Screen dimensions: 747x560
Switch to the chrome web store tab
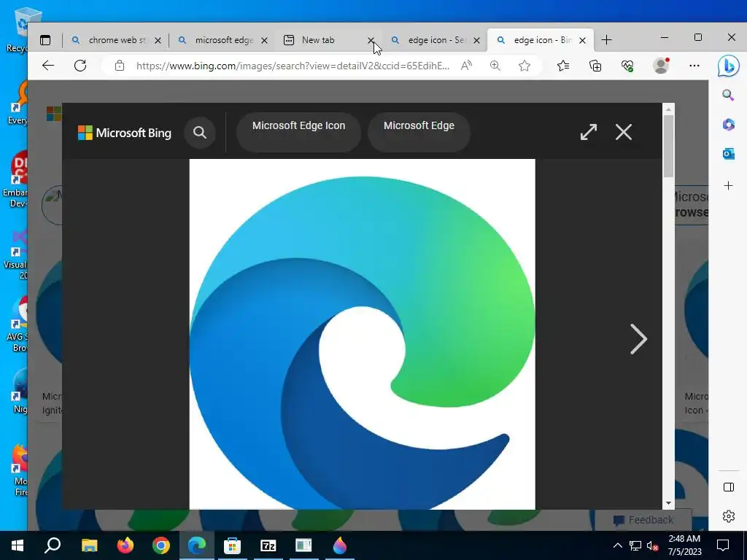click(116, 41)
